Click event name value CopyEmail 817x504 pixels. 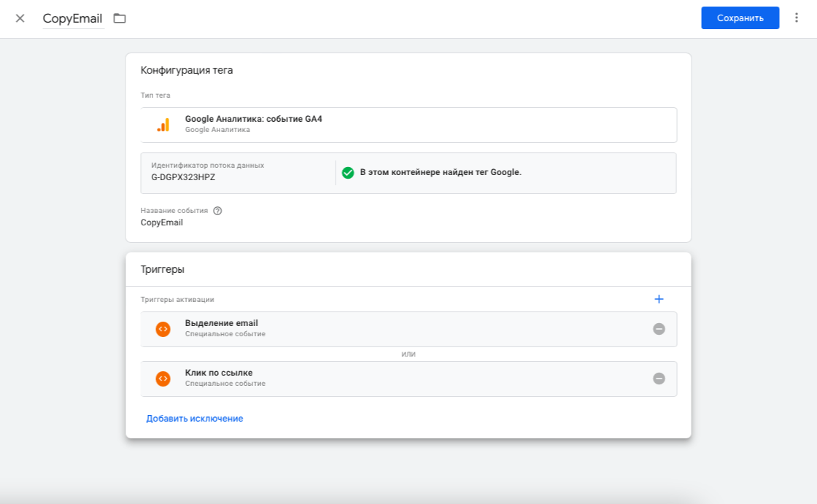(161, 222)
